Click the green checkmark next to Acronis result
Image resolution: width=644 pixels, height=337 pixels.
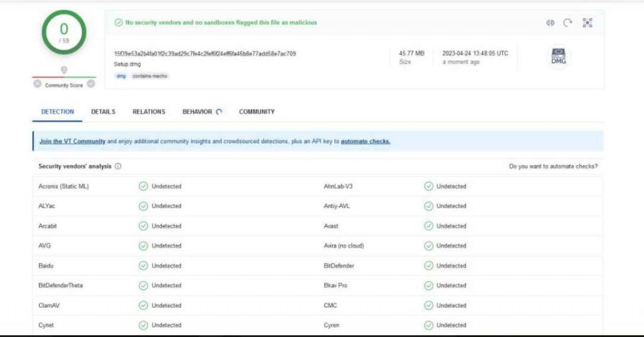[x=143, y=186]
